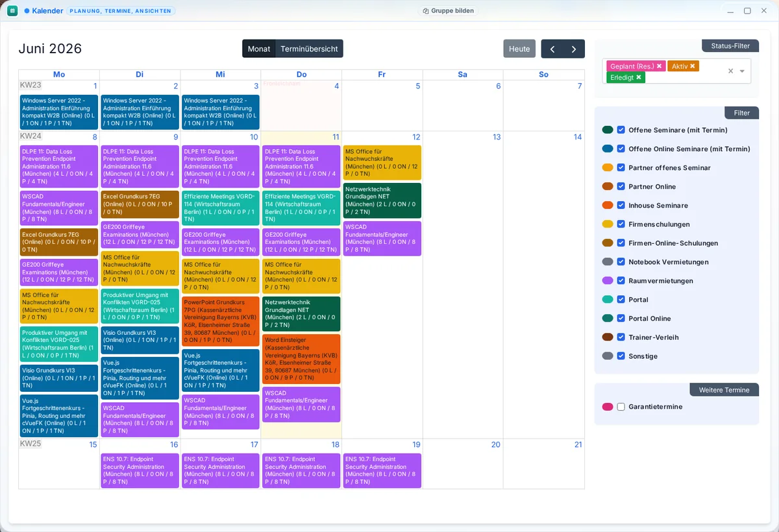Open MS Office für Nachwuchskräfte event on Friday 12

[382, 163]
